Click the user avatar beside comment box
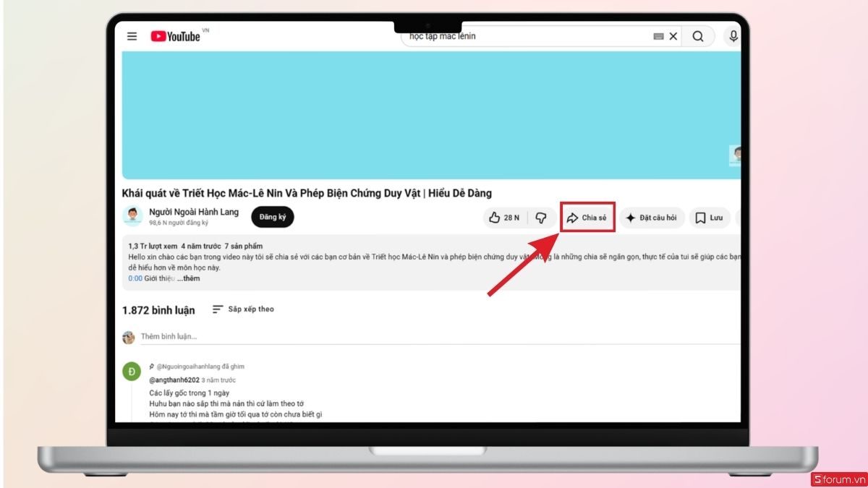Image resolution: width=868 pixels, height=488 pixels. [129, 338]
